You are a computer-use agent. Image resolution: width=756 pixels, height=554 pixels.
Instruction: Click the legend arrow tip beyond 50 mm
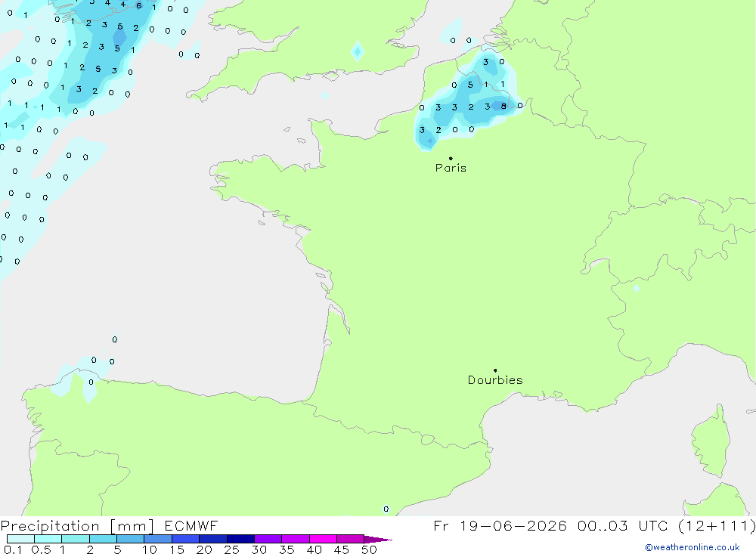click(x=379, y=540)
